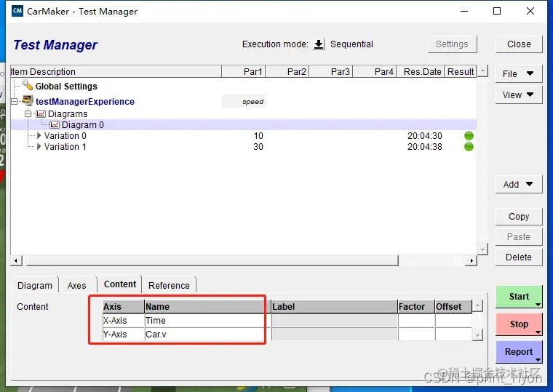Start the test series

[518, 297]
